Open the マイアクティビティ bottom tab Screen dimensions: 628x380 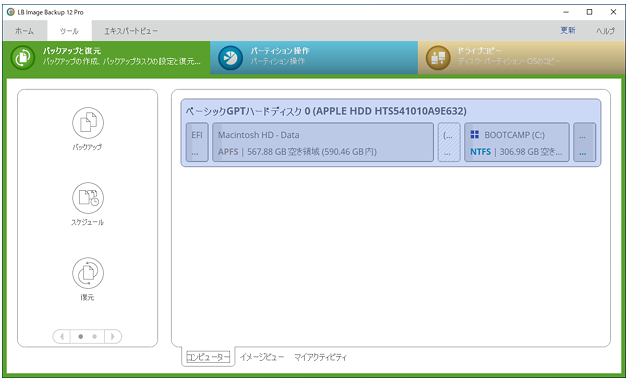(x=320, y=357)
